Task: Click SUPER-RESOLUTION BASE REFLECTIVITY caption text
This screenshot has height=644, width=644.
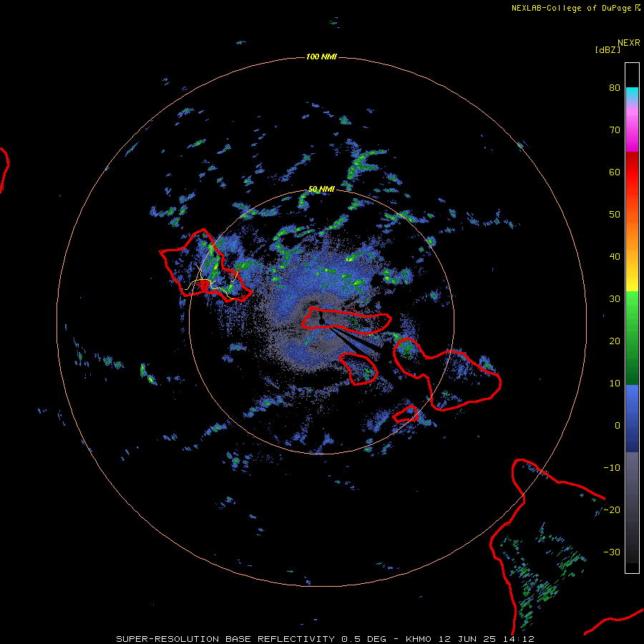Action: coord(225,639)
